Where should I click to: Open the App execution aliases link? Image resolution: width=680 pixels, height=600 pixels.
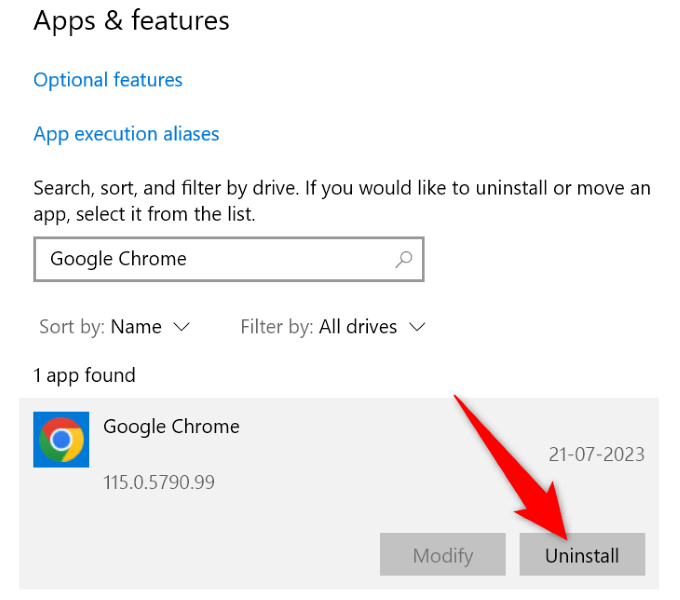(x=126, y=134)
